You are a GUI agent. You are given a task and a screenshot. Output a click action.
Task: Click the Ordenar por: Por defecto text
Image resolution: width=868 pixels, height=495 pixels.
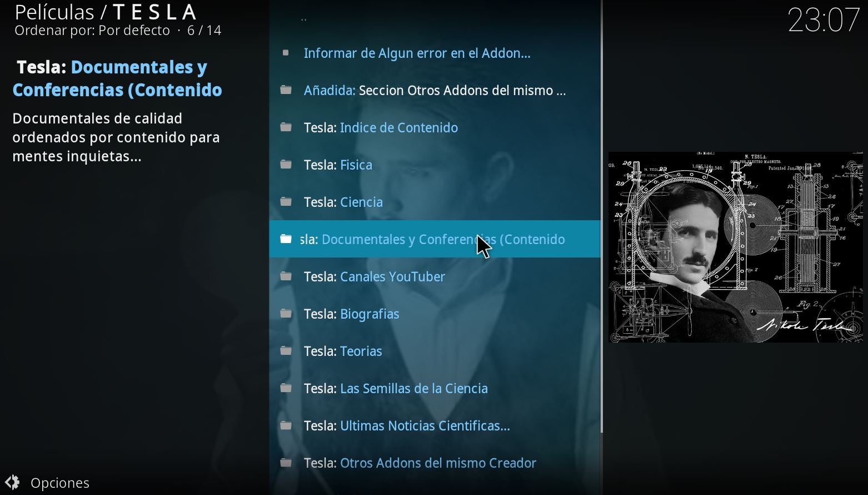(92, 31)
